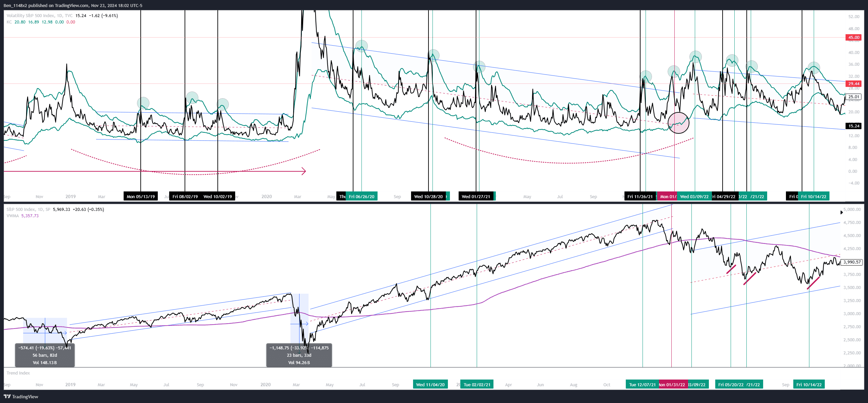Click the -33.92% measurement info box
Viewport: 868px width, 403px height.
point(299,355)
